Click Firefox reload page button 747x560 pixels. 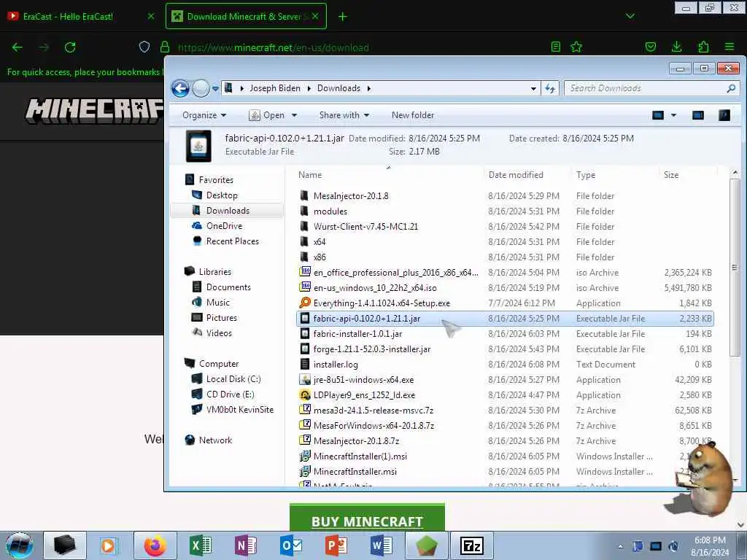click(x=70, y=47)
